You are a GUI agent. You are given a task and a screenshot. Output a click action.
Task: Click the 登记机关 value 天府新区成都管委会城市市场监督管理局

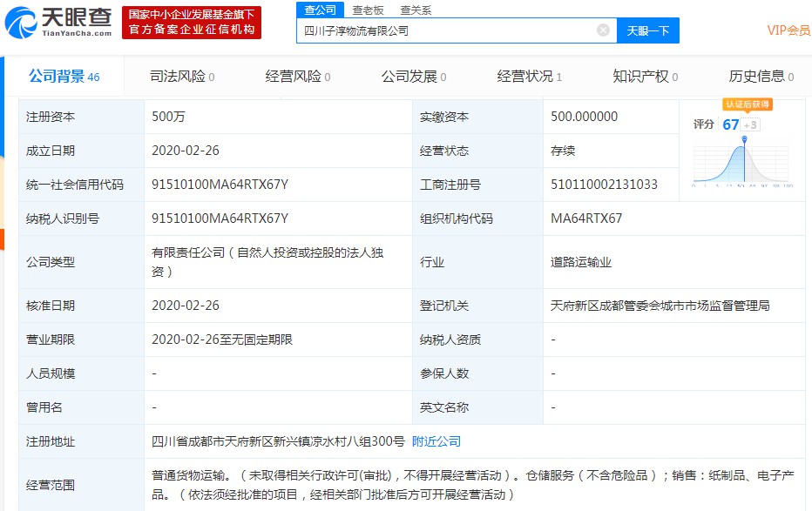[x=660, y=306]
